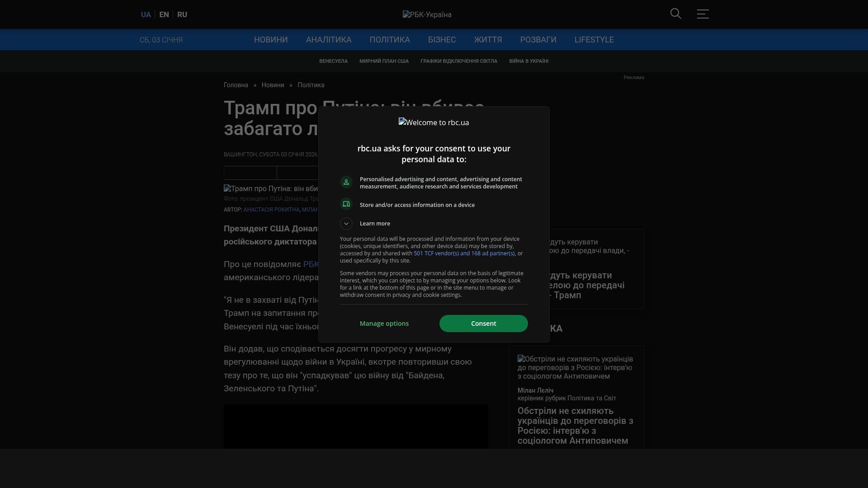The width and height of the screenshot is (868, 488).
Task: Click the РБК-Україна logo
Action: 427,14
